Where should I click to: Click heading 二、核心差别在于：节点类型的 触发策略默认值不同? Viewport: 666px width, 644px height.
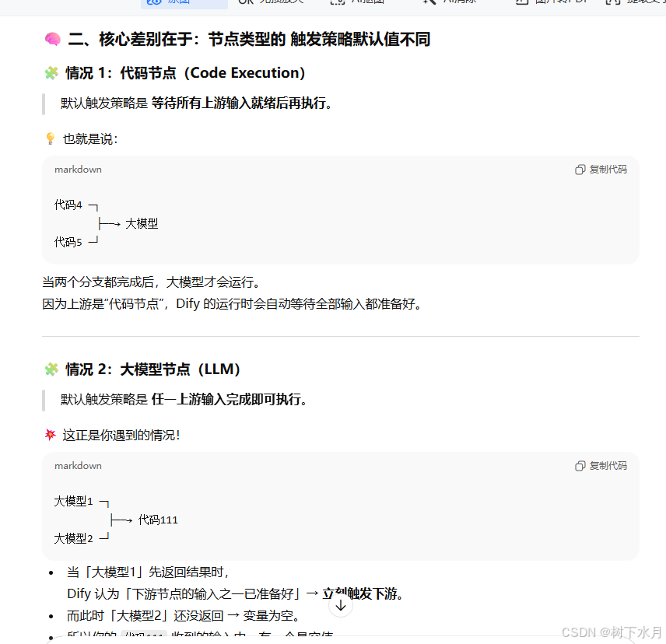pyautogui.click(x=249, y=39)
